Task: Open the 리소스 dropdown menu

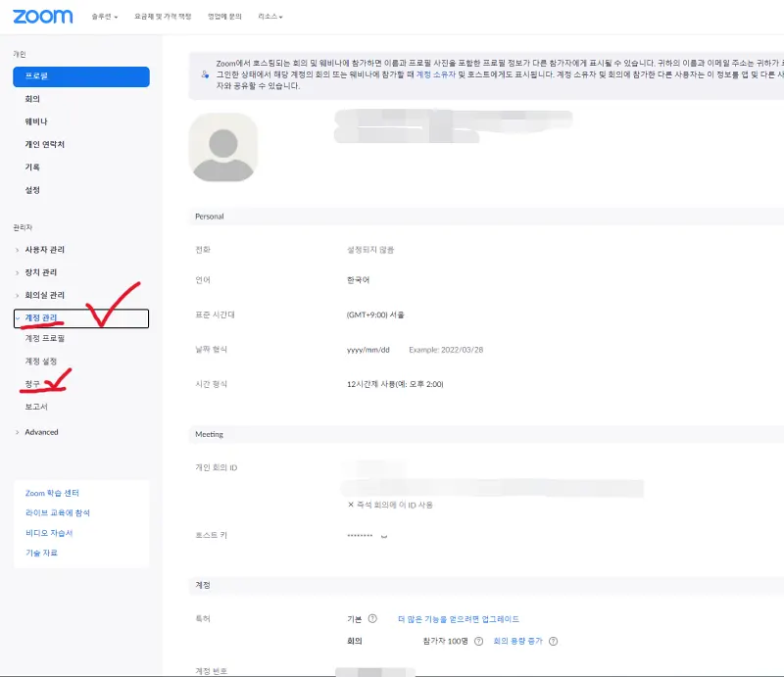Action: [x=270, y=17]
